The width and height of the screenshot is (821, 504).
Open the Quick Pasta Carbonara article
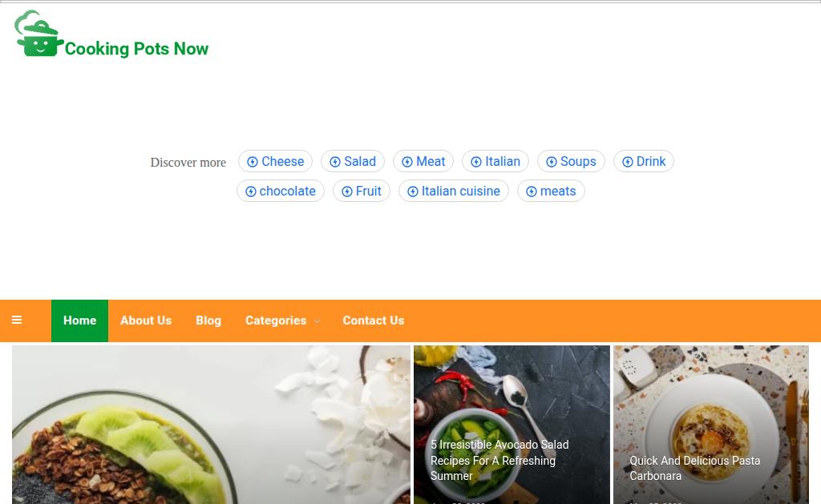coord(694,468)
